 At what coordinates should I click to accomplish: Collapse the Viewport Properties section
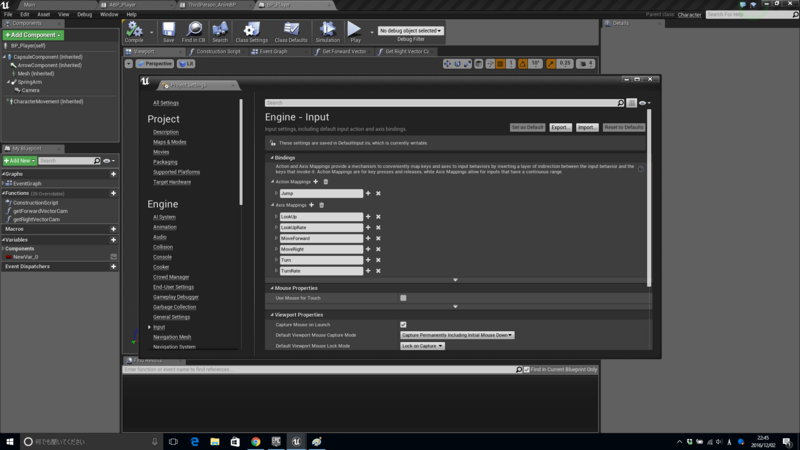tap(272, 315)
